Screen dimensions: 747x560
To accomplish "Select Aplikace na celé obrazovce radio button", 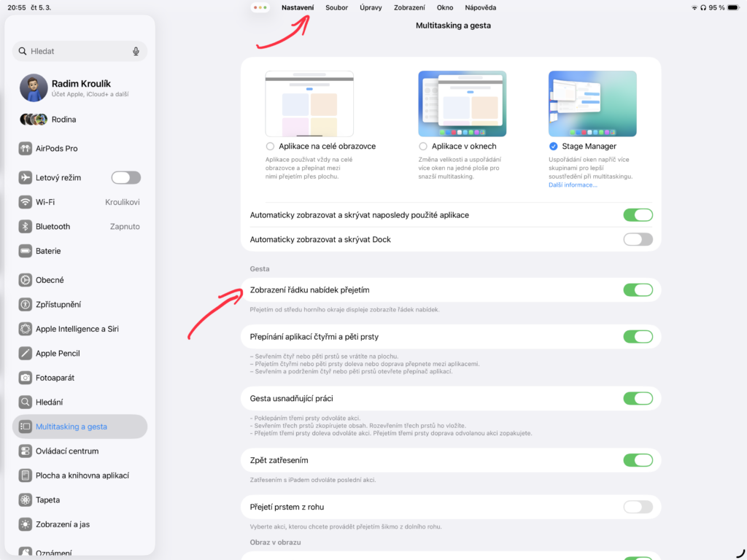I will [x=271, y=147].
